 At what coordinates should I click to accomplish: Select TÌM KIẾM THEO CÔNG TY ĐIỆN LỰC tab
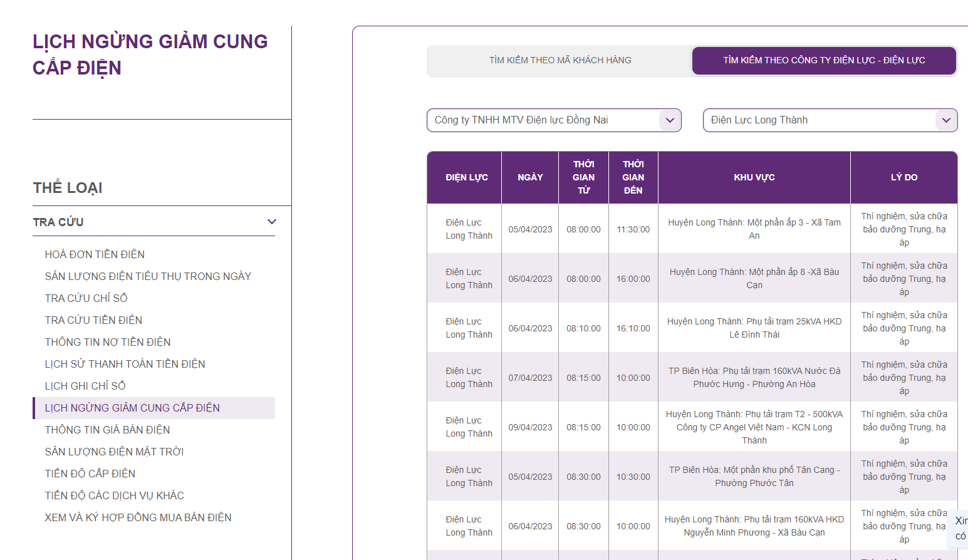pos(824,60)
